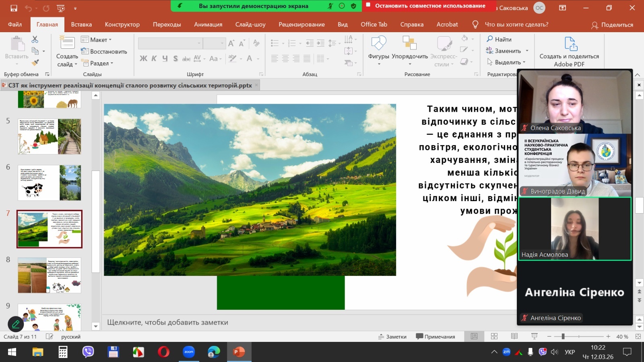This screenshot has width=644, height=362.
Task: Start slideshow from status bar icon
Action: (x=535, y=336)
